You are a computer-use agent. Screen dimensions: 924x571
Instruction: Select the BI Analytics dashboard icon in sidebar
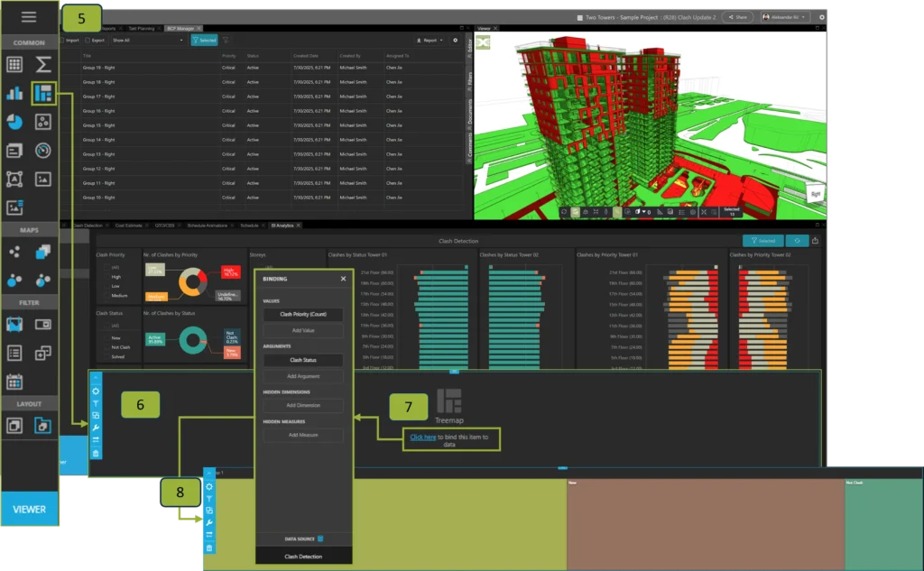click(x=44, y=94)
